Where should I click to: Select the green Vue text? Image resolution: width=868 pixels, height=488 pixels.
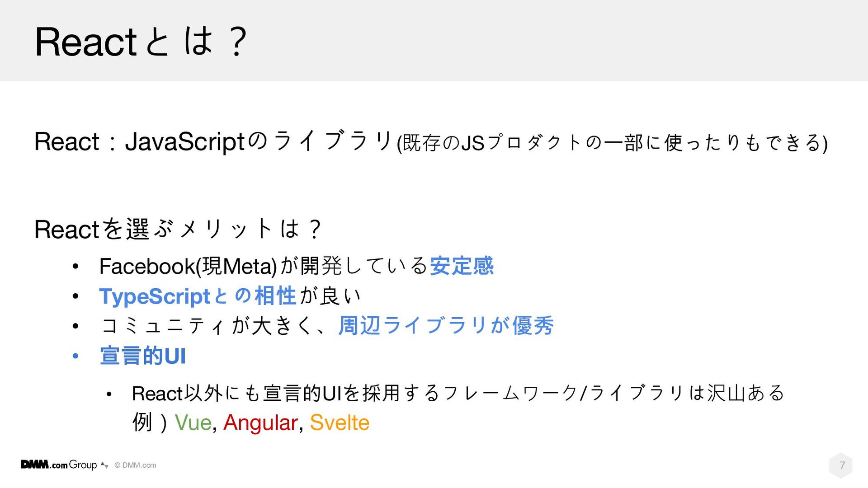pyautogui.click(x=193, y=422)
